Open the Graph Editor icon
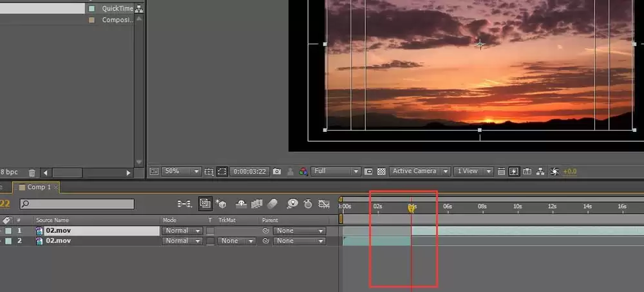The height and width of the screenshot is (292, 644). click(x=325, y=203)
